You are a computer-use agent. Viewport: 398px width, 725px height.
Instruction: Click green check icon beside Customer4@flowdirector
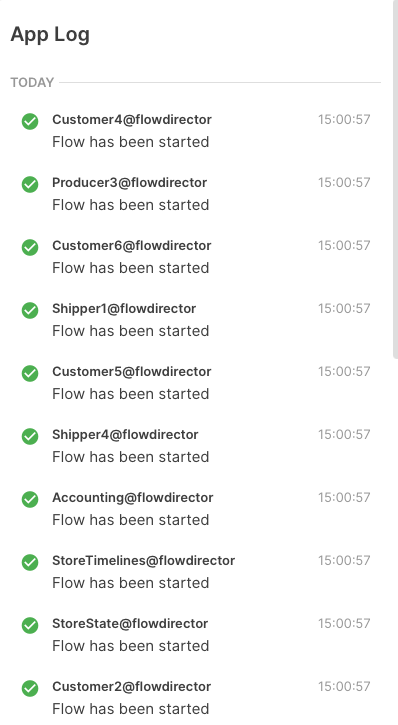[x=30, y=122]
